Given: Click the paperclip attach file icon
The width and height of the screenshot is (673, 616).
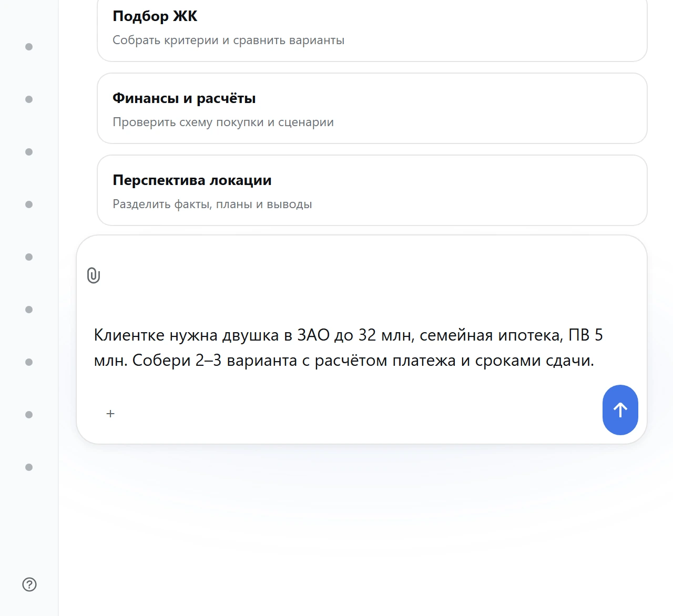Looking at the screenshot, I should click(x=94, y=275).
